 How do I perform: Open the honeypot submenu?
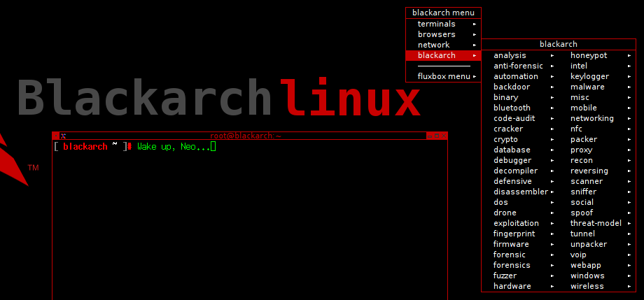597,55
